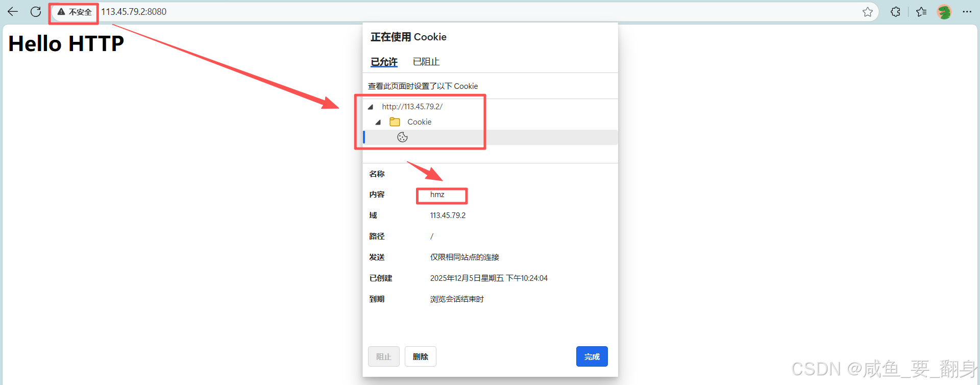This screenshot has width=980, height=385.
Task: Switch to the 已允许 tab
Action: 384,62
